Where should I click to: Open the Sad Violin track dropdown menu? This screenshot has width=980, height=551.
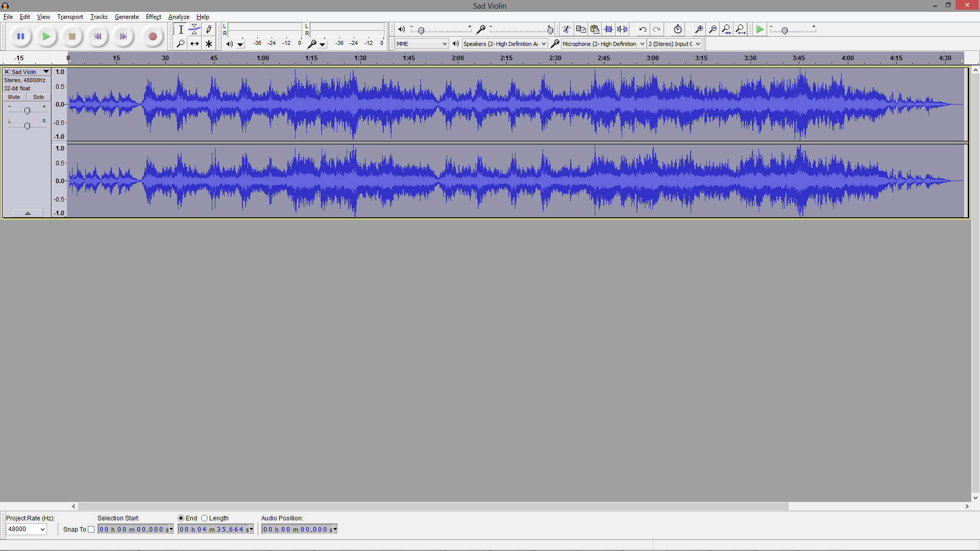tap(46, 72)
